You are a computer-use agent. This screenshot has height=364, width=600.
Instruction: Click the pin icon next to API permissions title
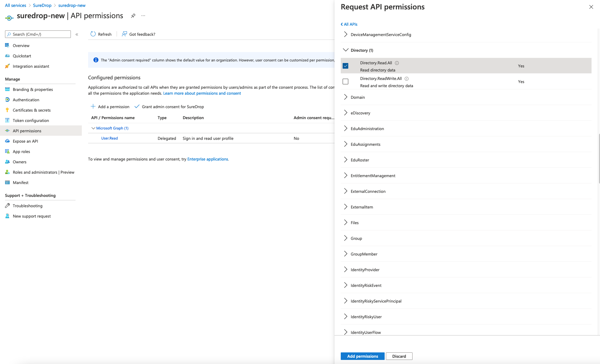(133, 16)
